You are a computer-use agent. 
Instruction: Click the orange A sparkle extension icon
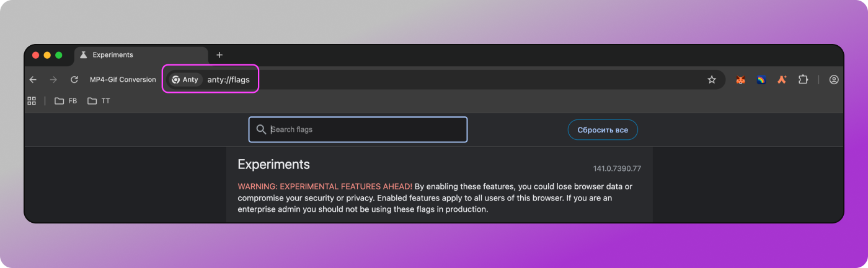tap(782, 80)
